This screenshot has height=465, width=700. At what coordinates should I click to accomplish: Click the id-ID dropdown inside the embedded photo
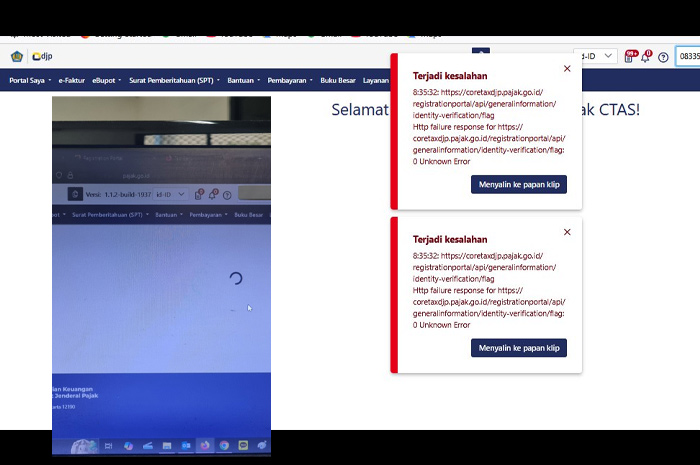click(170, 195)
